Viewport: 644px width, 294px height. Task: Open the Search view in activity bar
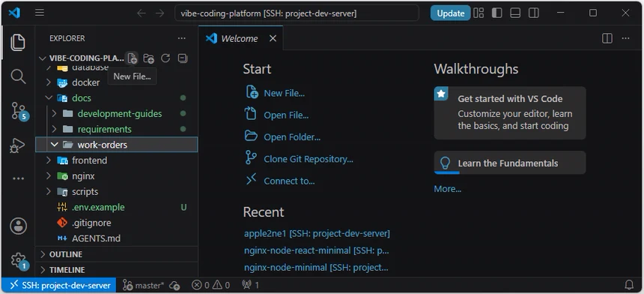pyautogui.click(x=18, y=76)
